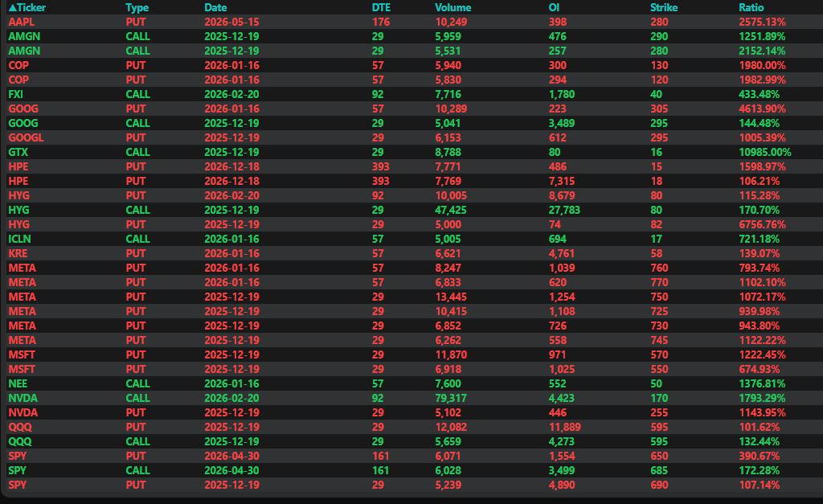This screenshot has width=823, height=504.
Task: Click SPY ratio 107.14%
Action: [x=759, y=485]
